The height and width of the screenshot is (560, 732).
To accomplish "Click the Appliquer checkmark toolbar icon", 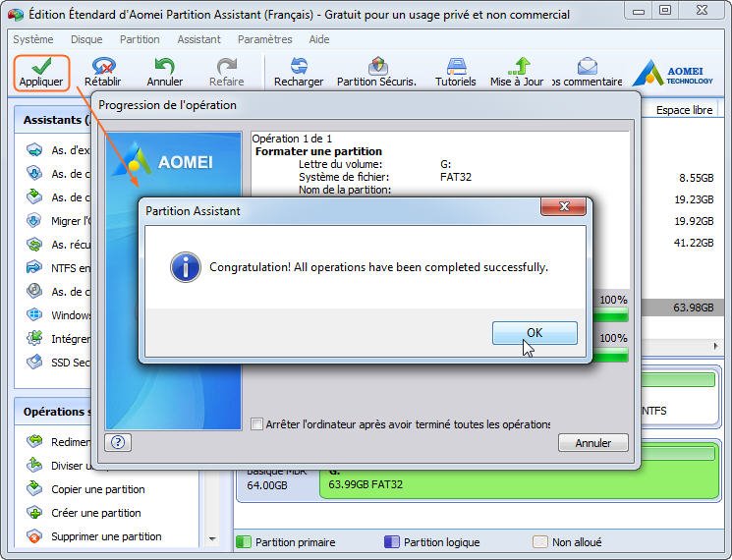I will (x=41, y=66).
